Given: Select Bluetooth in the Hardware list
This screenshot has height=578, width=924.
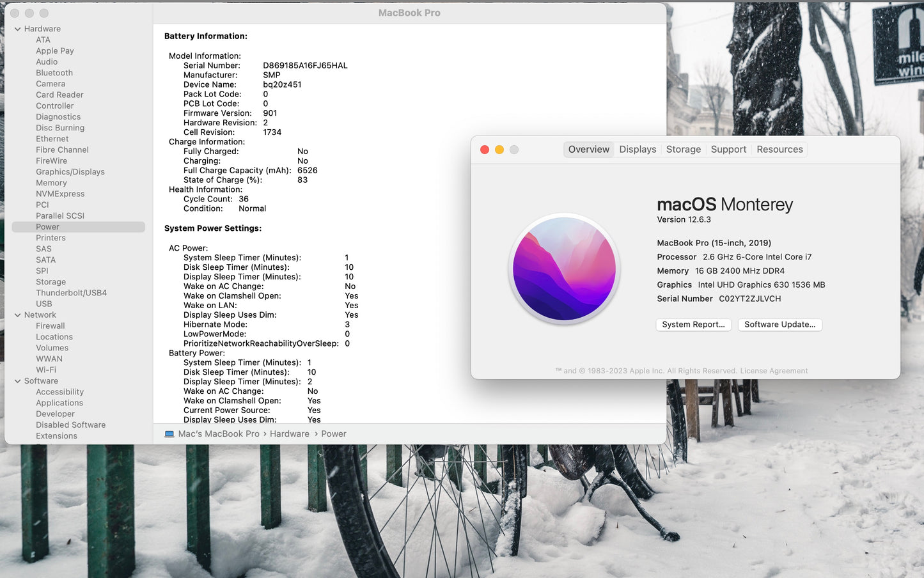Looking at the screenshot, I should click(x=54, y=73).
